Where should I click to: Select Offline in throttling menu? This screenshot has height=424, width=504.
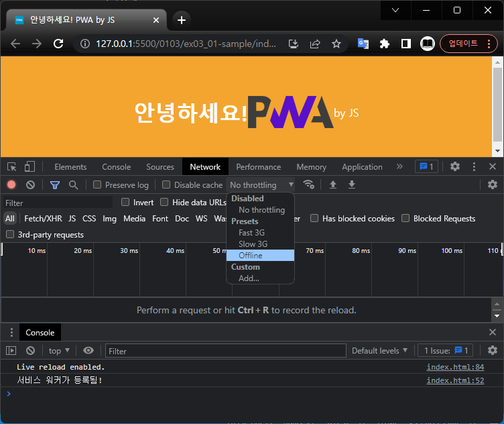coord(260,256)
